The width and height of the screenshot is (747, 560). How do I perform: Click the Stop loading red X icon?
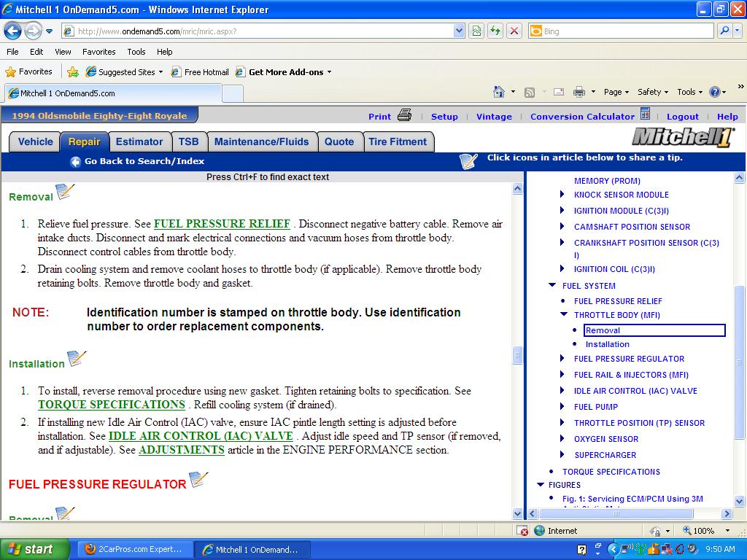[x=514, y=31]
